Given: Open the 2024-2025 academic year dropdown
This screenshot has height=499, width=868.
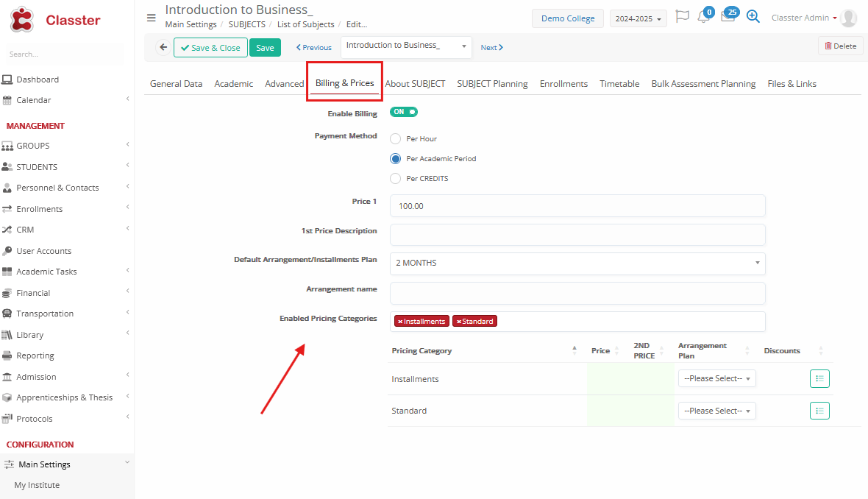Looking at the screenshot, I should click(638, 18).
